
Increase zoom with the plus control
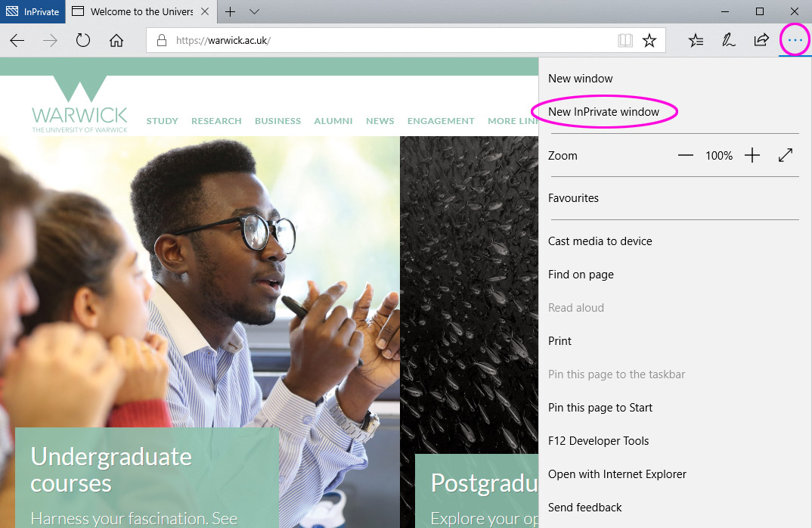pyautogui.click(x=752, y=155)
